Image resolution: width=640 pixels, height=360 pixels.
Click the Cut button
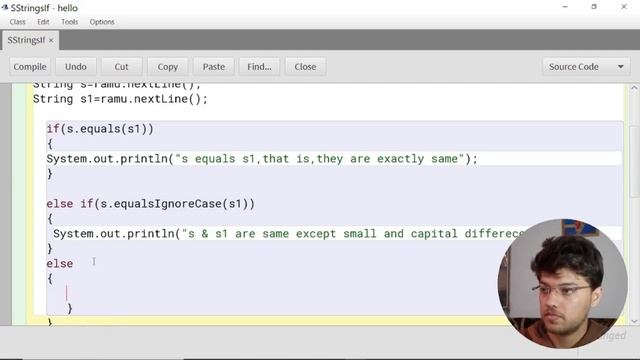(x=121, y=67)
